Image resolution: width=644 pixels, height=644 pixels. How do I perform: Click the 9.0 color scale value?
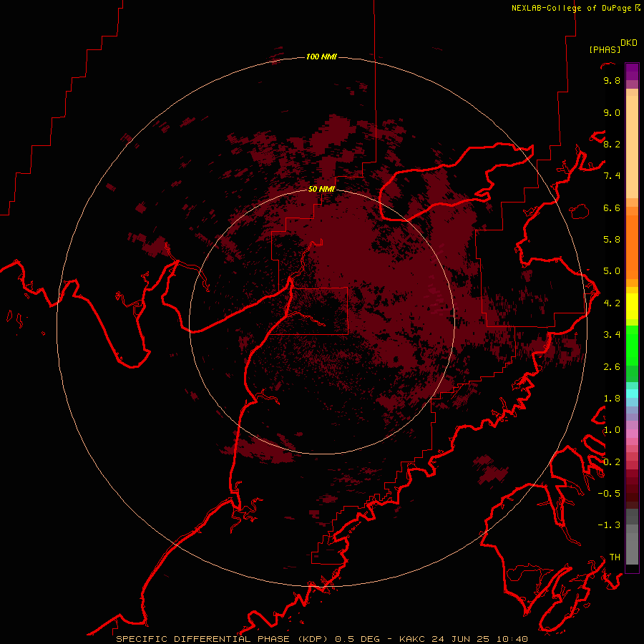[x=612, y=113]
